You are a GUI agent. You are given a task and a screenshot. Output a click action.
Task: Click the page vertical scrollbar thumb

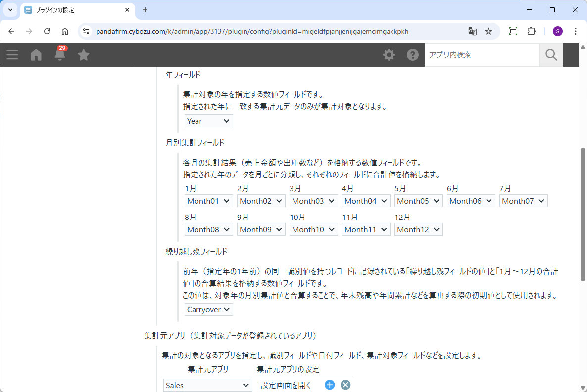[582, 213]
